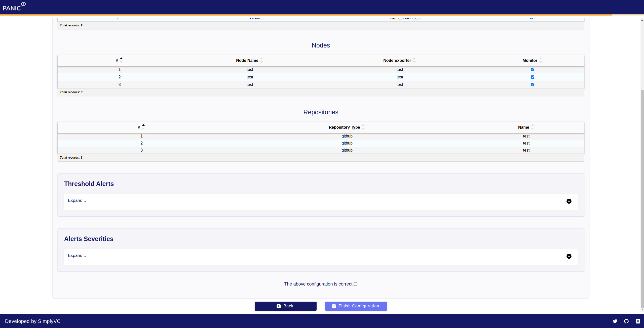Toggle Monitor checkbox for node row 2
644x328 pixels.
(533, 77)
